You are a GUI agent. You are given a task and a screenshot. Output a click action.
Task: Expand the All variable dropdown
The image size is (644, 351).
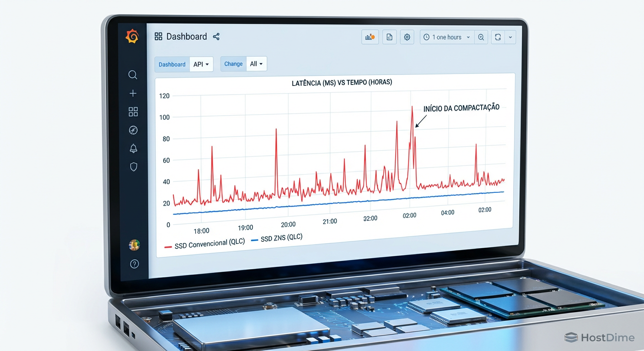(x=256, y=64)
